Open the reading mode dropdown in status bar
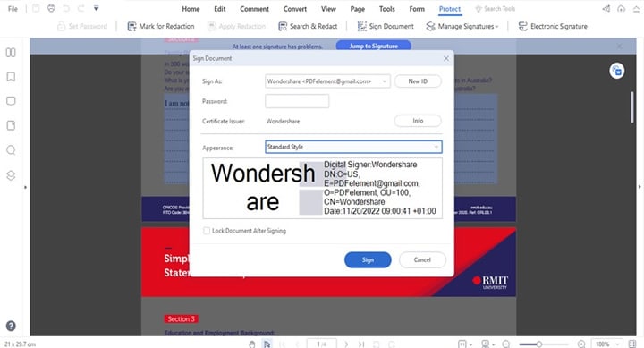Image resolution: width=644 pixels, height=348 pixels. (x=488, y=344)
